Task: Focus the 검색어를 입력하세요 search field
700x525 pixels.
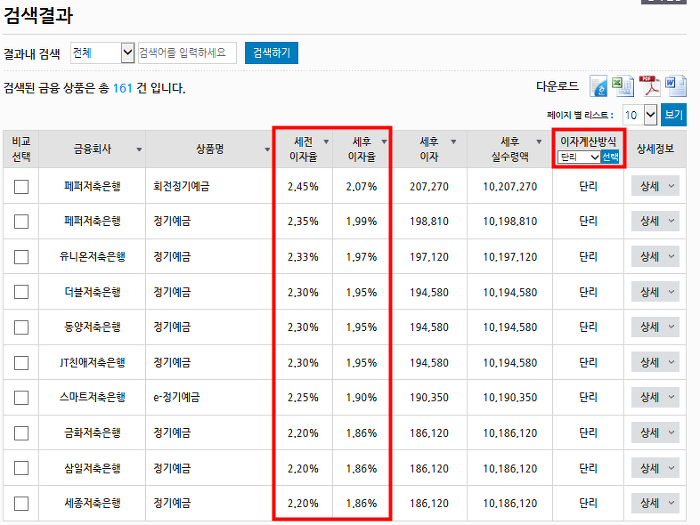Action: 187,53
